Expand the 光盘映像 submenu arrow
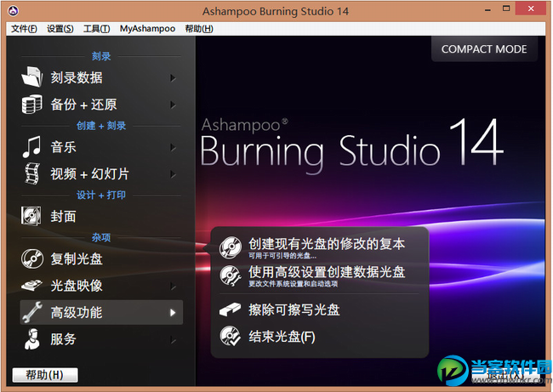The height and width of the screenshot is (392, 553). pos(173,286)
